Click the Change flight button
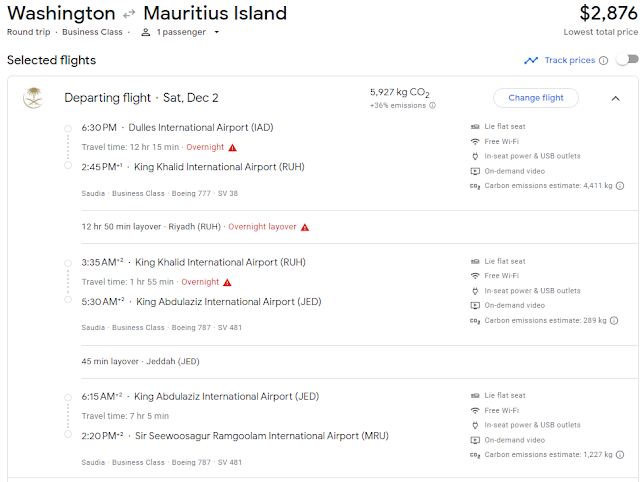Image resolution: width=640 pixels, height=482 pixels. (x=536, y=98)
